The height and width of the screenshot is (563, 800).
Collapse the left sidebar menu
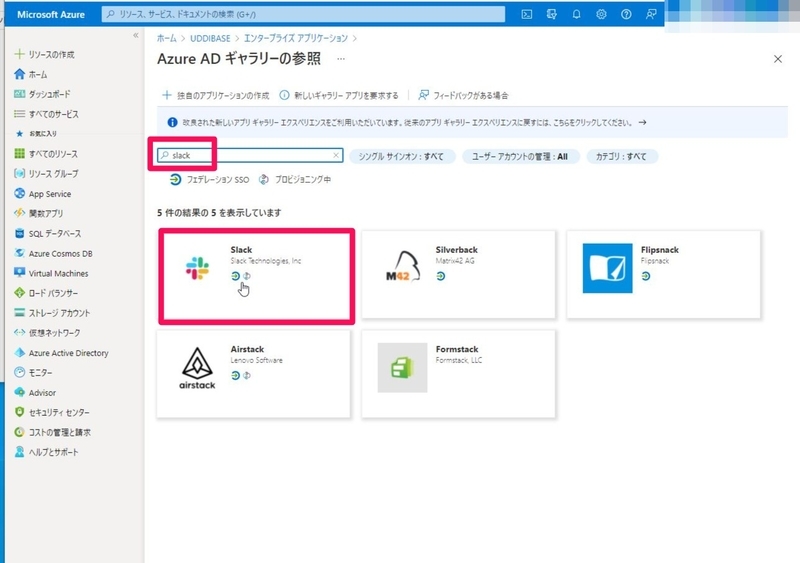136,35
